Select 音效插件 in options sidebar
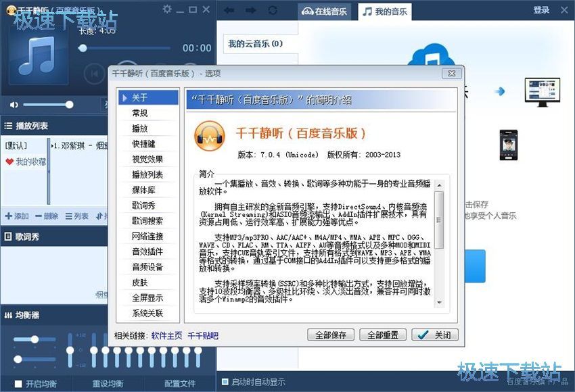Screen dimensions: 575x392 tap(149, 251)
